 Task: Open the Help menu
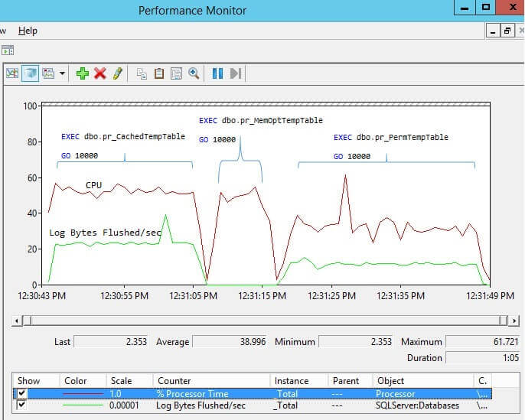click(x=28, y=31)
